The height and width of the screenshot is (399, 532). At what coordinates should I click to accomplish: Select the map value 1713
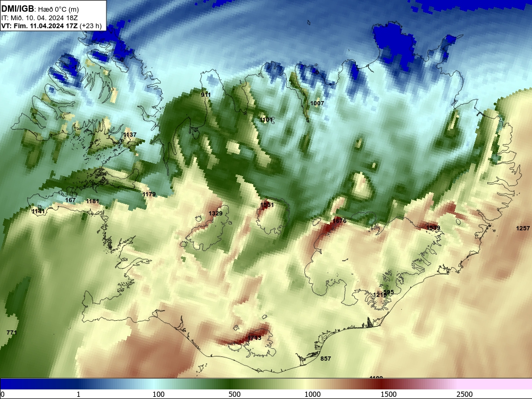(254, 338)
